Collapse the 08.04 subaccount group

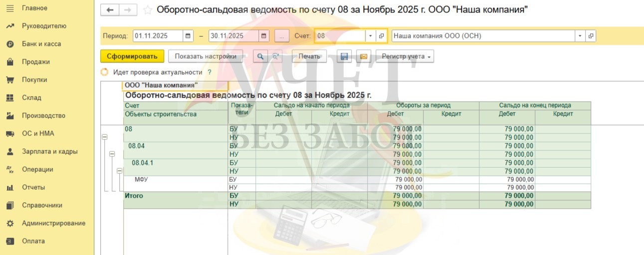coord(112,154)
